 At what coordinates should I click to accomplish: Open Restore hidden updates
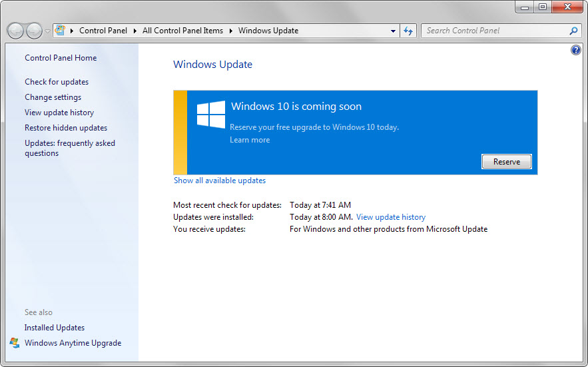pos(66,128)
